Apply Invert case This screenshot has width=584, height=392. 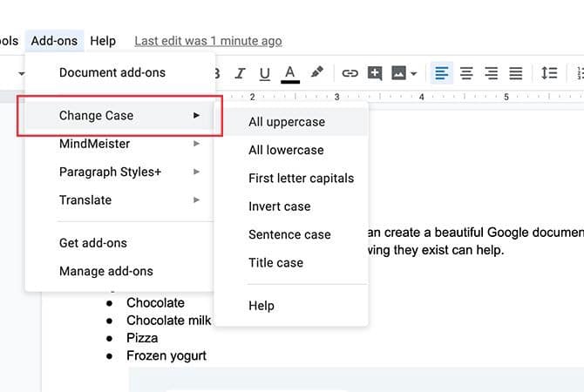click(x=291, y=206)
